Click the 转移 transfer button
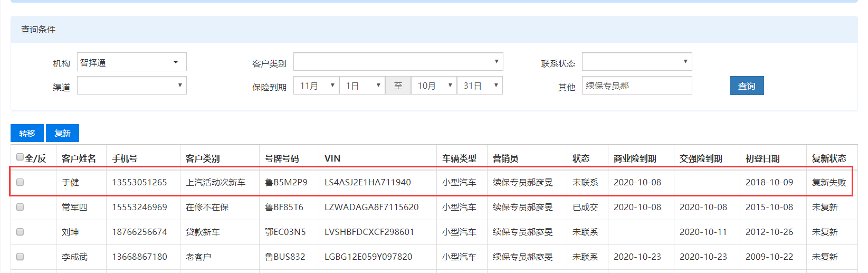This screenshot has height=273, width=868. [x=27, y=133]
